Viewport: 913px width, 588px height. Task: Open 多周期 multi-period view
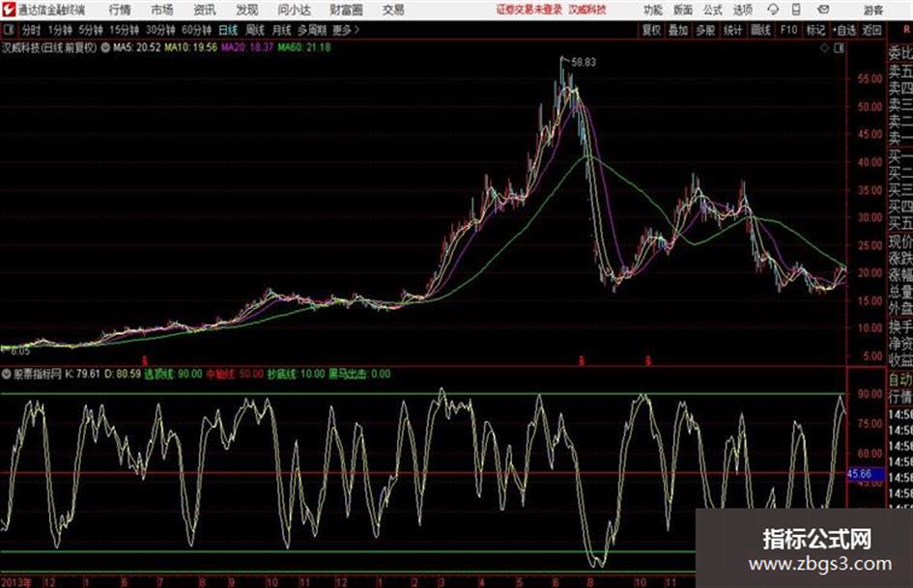coord(312,30)
